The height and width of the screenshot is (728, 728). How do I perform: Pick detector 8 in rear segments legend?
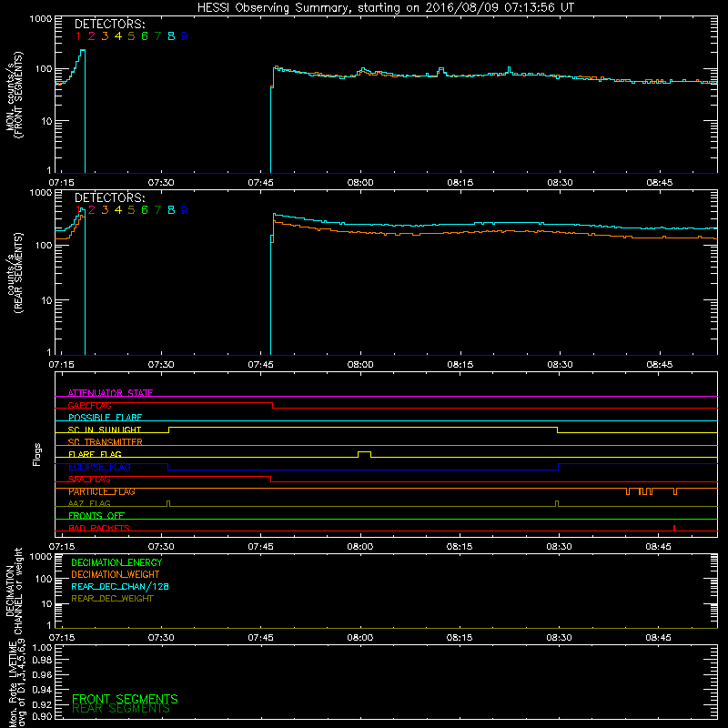point(171,210)
